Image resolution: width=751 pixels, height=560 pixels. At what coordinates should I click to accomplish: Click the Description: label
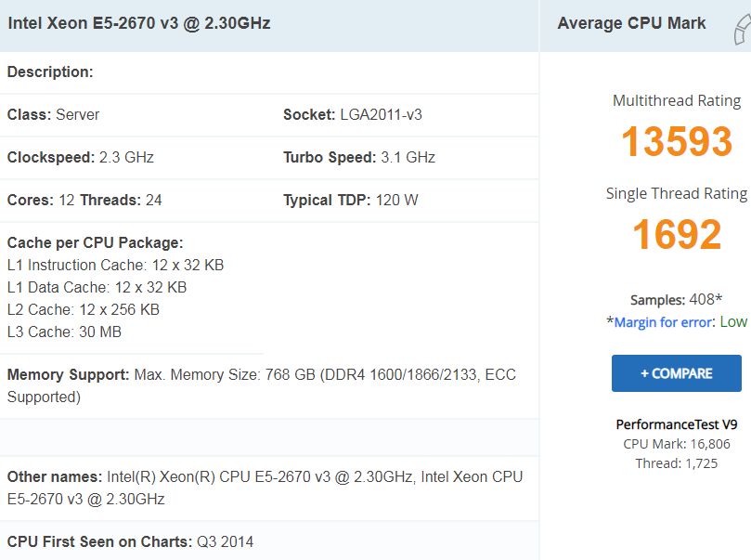pos(50,72)
